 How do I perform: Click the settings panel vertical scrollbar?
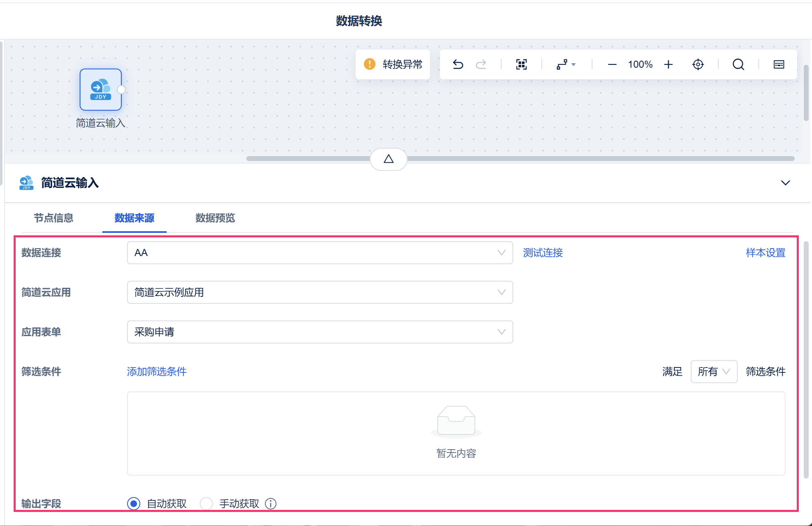(806, 360)
